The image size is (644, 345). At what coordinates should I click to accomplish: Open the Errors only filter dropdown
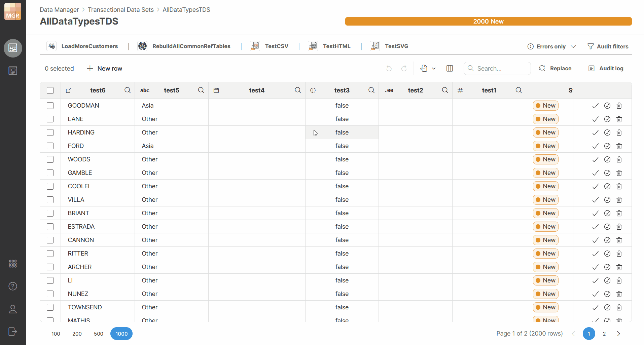[x=551, y=46]
